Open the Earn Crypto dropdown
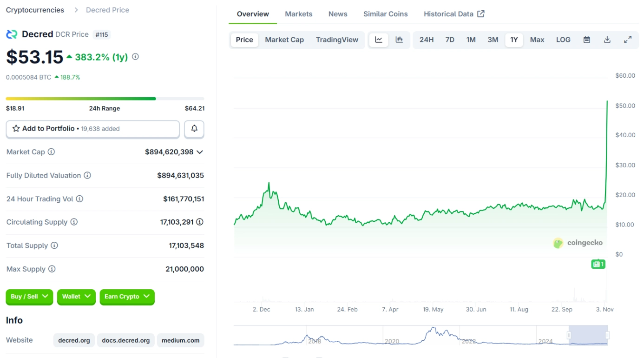644x358 pixels. point(127,297)
